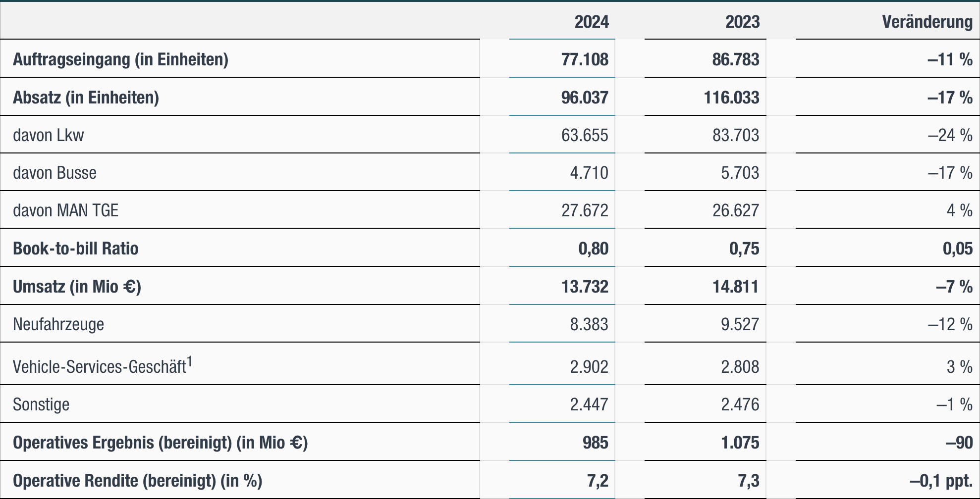Select the Neufahrzeuge row label
Viewport: 980px width, 499px height.
58,324
